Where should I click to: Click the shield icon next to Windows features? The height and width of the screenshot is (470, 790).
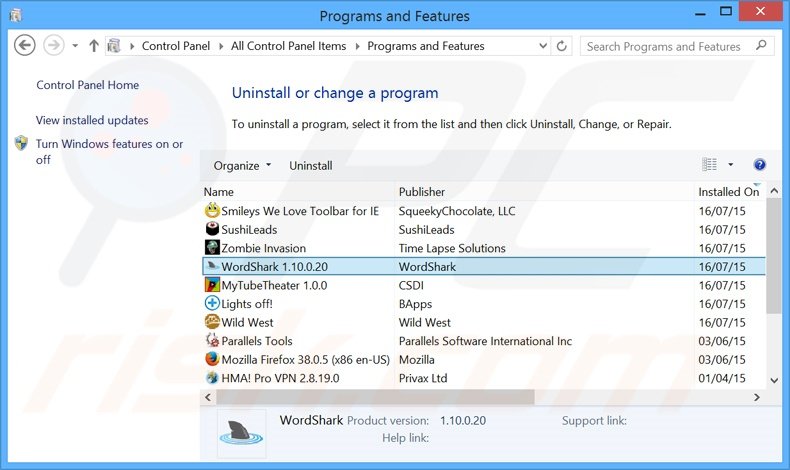(21, 143)
